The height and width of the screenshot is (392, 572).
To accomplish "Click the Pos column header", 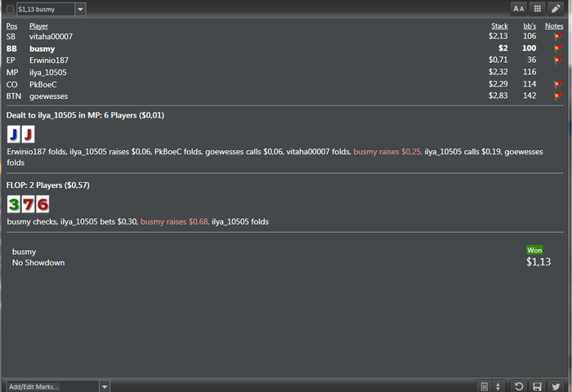I will coord(11,26).
